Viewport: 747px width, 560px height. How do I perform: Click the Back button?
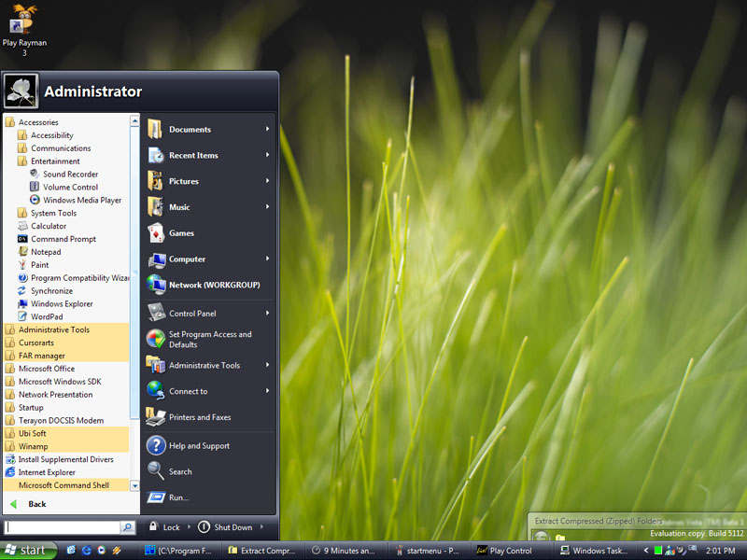(x=29, y=504)
